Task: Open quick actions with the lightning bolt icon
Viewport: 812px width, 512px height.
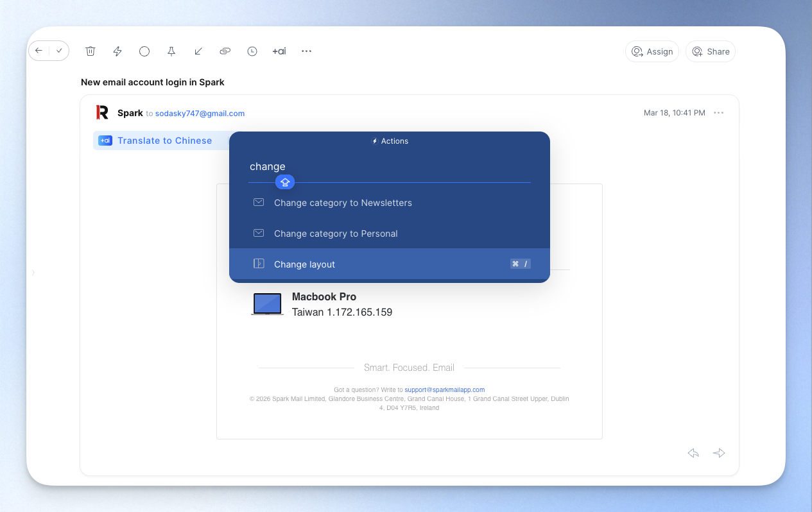Action: (x=117, y=51)
